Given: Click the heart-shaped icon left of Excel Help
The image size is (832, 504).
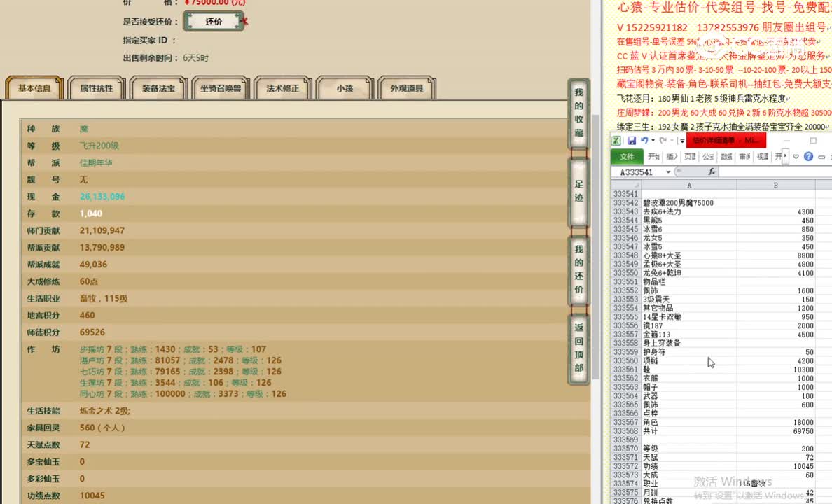Looking at the screenshot, I should [x=795, y=156].
